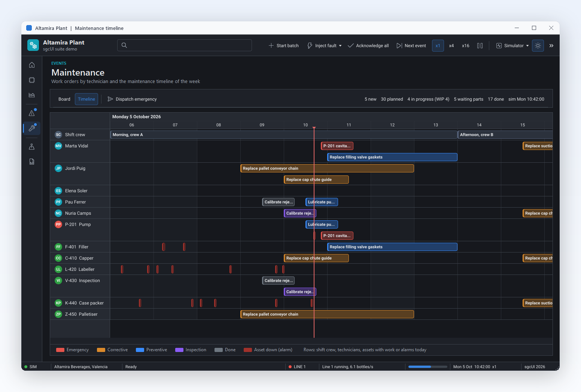Viewport: 581px width, 392px height.
Task: Click the KP avatar for K-440 Case packer
Action: [x=58, y=303]
